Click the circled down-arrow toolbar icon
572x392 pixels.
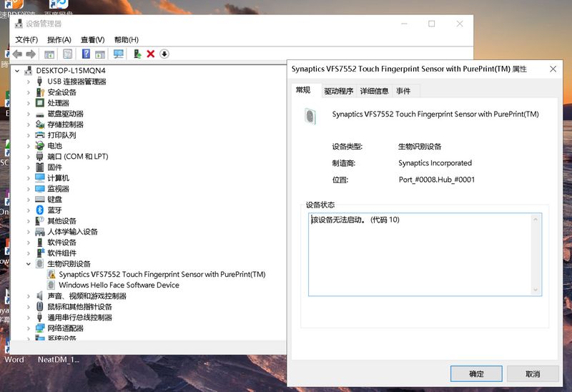(164, 54)
